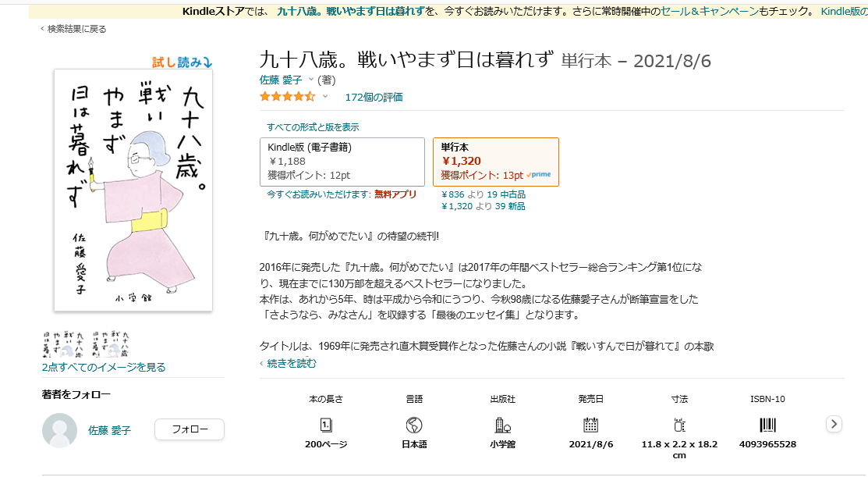Click the star rating display
This screenshot has width=868, height=477.
click(x=287, y=97)
